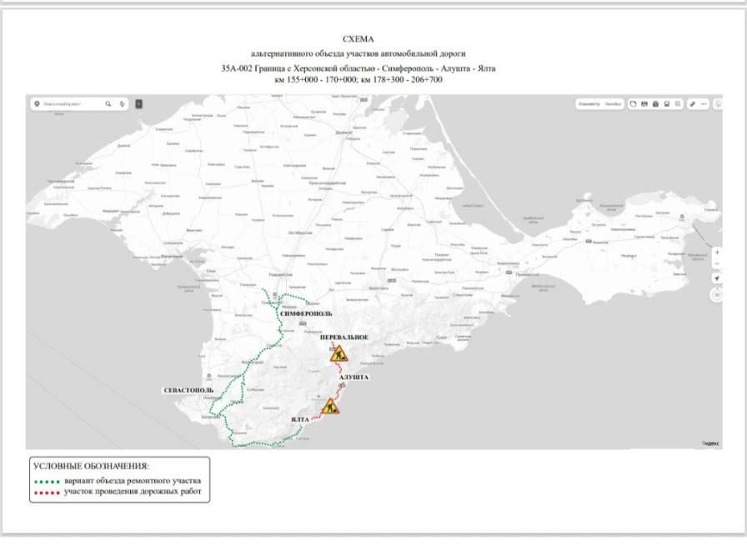Click the first text tab in top-right map panel

coord(589,104)
